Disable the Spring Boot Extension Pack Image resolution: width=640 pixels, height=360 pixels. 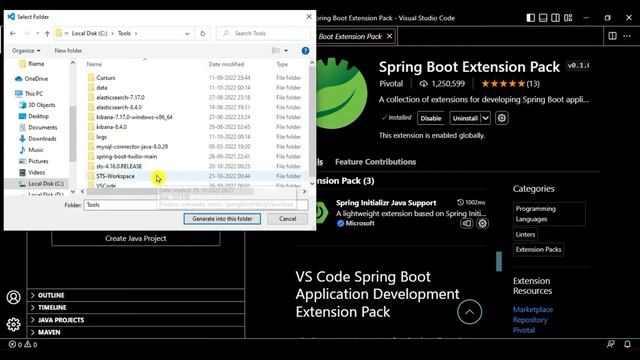pos(431,118)
